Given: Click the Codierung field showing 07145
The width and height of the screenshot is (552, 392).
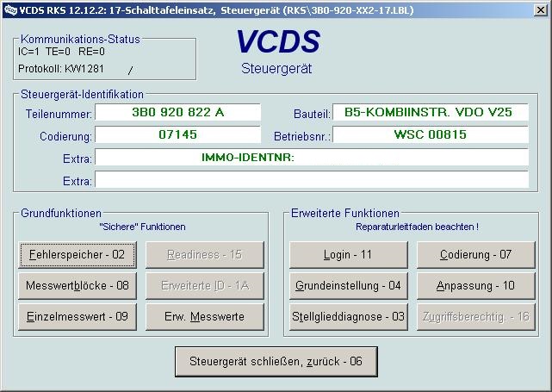Looking at the screenshot, I should tap(177, 134).
